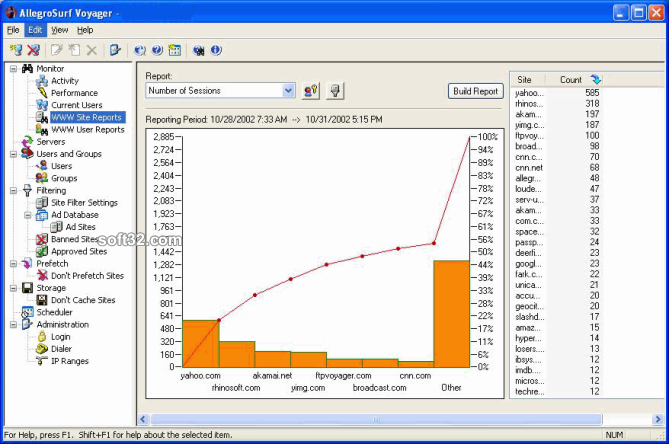Screen dimensions: 669x444
Task: Click the Build Report button
Action: [475, 91]
